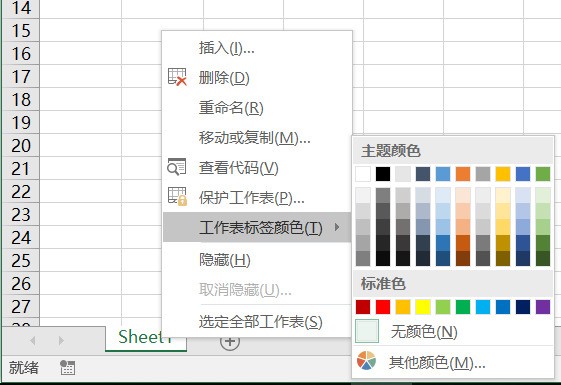Pick yellow standard color swatch
Image resolution: width=561 pixels, height=385 pixels.
(423, 307)
